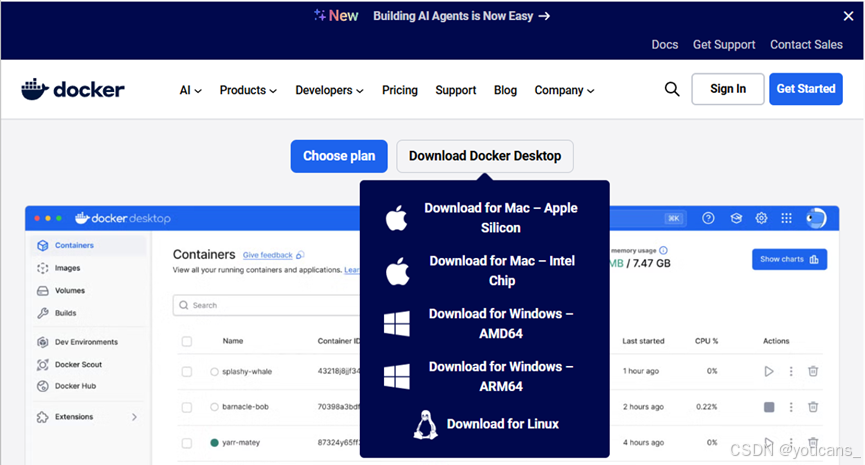
Task: Open the Building AI Agents announcement link
Action: click(x=461, y=16)
